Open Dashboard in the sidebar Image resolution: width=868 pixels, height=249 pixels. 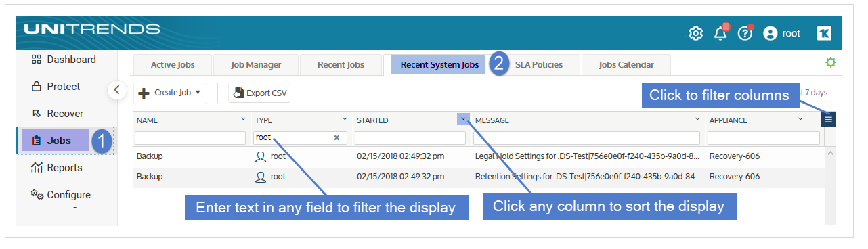click(64, 60)
